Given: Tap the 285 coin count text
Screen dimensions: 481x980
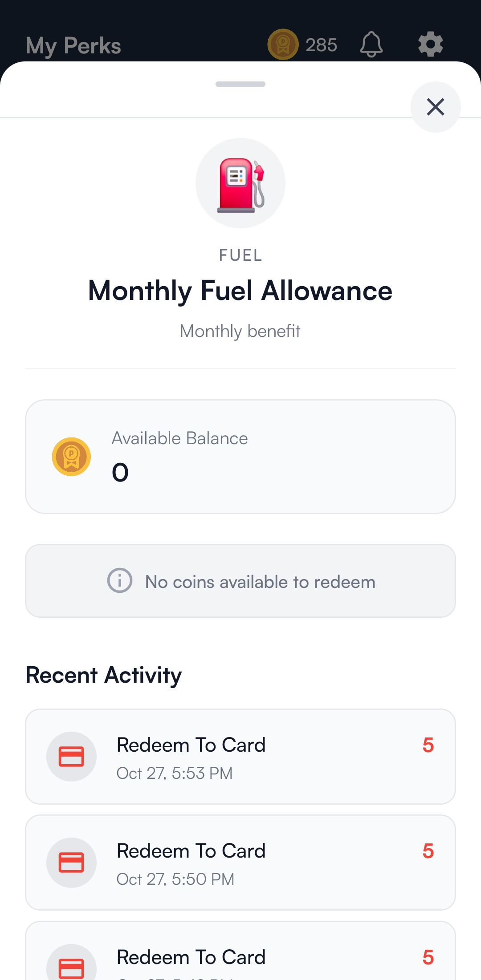Looking at the screenshot, I should coord(321,45).
